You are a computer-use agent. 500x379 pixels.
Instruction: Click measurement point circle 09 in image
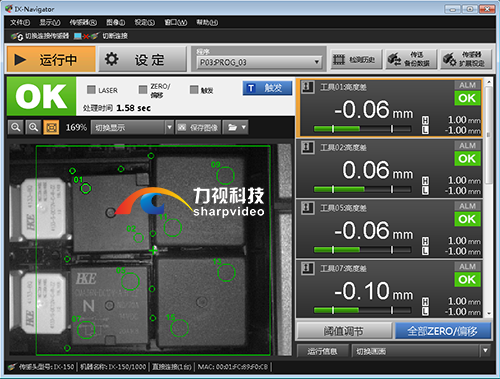[225, 175]
